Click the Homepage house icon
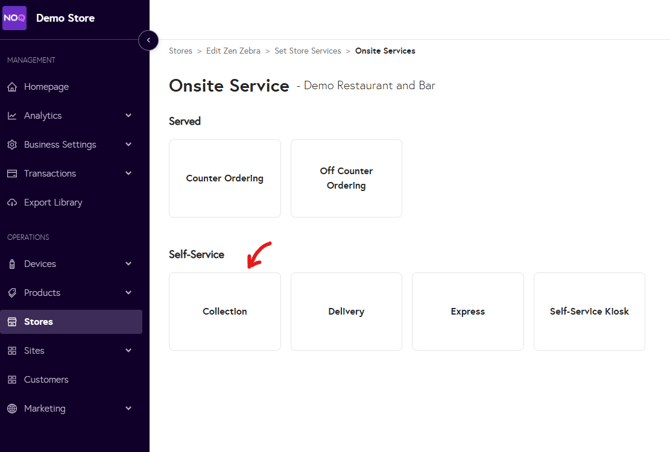670x452 pixels. (12, 87)
